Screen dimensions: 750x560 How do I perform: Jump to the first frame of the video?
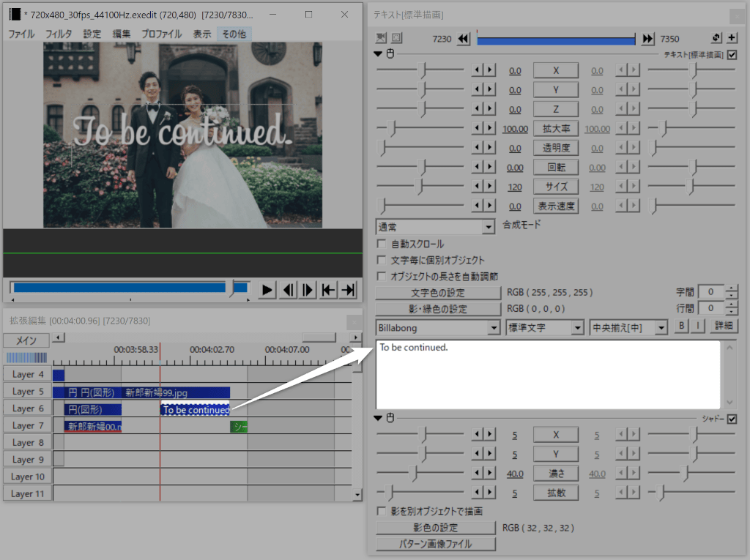coord(329,291)
